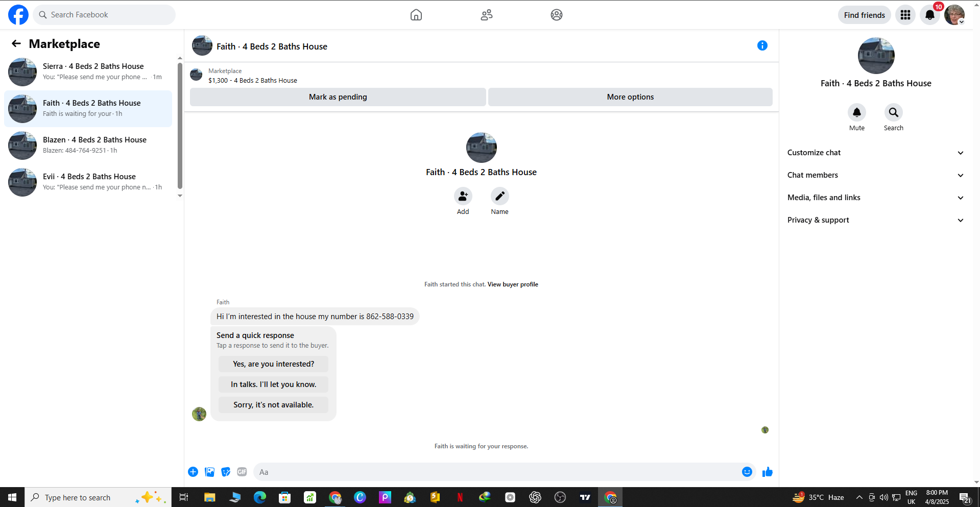
Task: Attach a photo with the image icon
Action: 209,472
